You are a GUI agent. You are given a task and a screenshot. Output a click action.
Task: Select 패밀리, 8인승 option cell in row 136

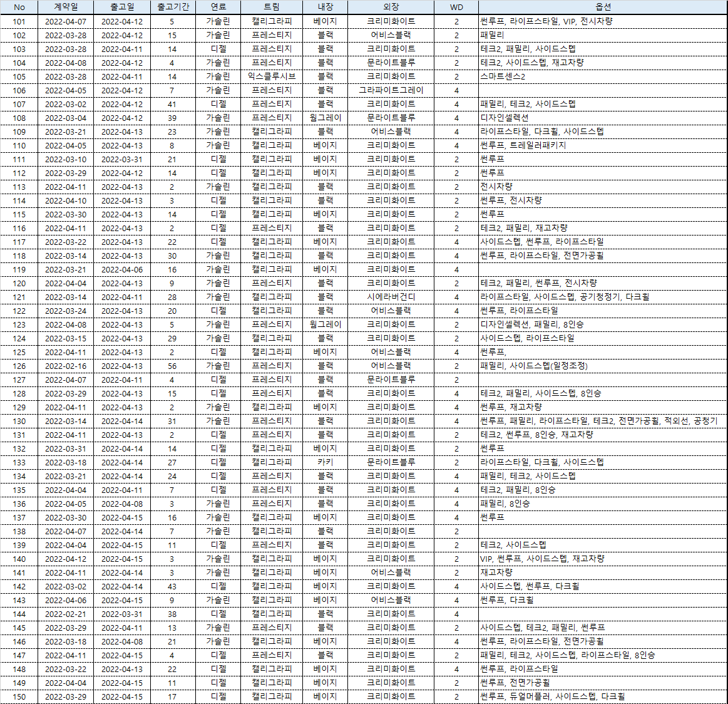click(x=603, y=504)
